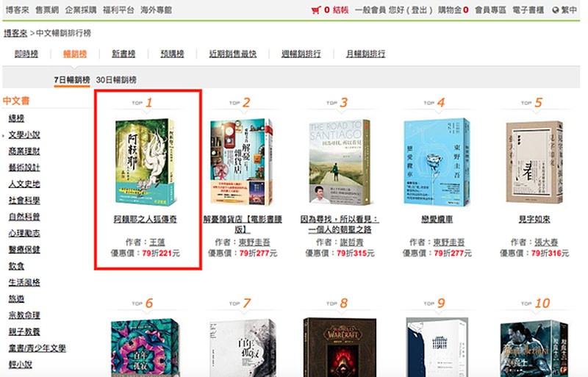Image resolution: width=588 pixels, height=377 pixels.
Task: Open 電子書櫃 in top navigation
Action: tap(528, 10)
